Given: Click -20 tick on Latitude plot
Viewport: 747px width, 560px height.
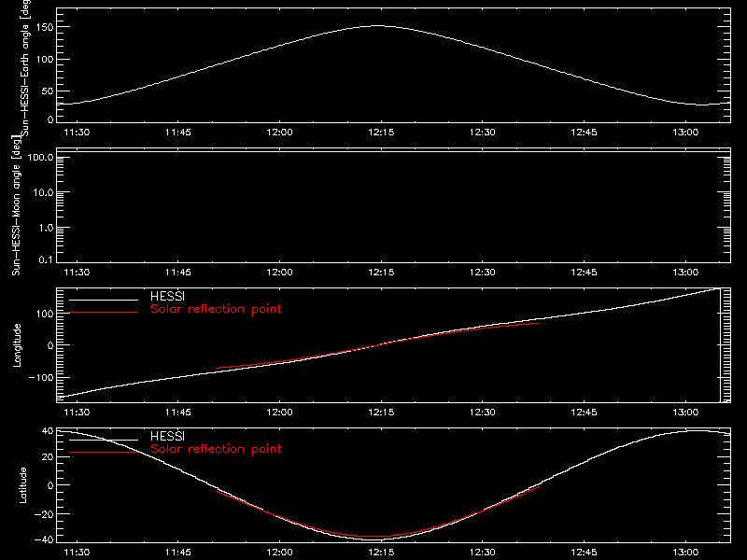Looking at the screenshot, I should (44, 514).
